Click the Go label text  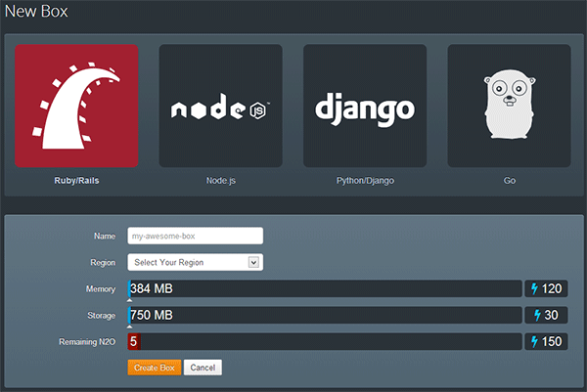pos(510,181)
